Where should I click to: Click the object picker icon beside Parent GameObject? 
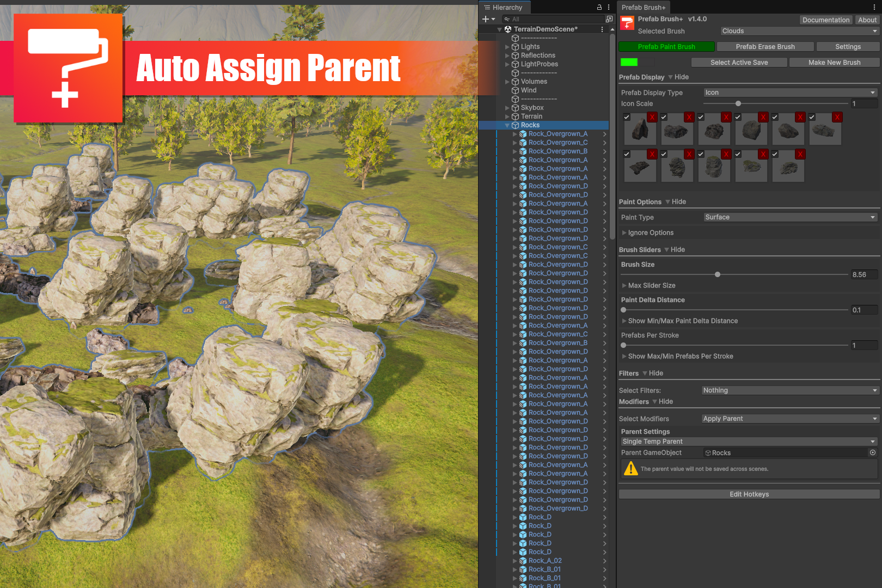[873, 452]
